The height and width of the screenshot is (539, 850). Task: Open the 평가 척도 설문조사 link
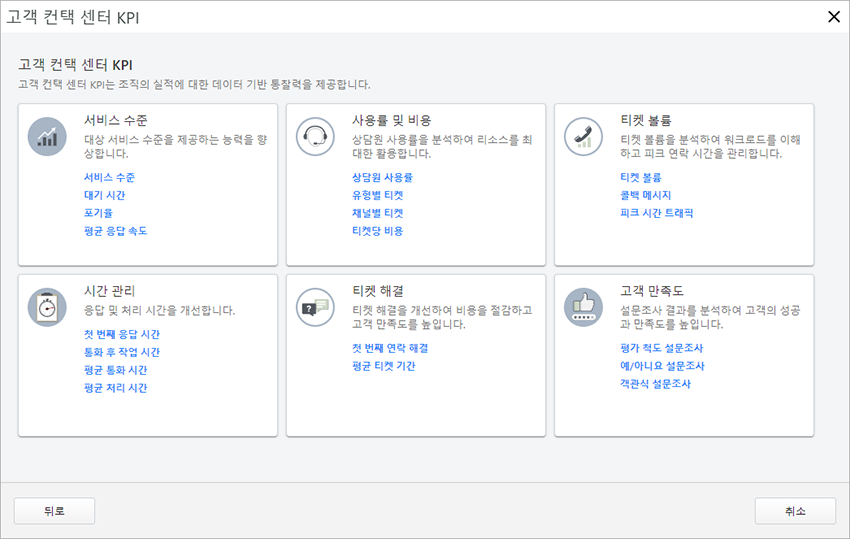[661, 348]
